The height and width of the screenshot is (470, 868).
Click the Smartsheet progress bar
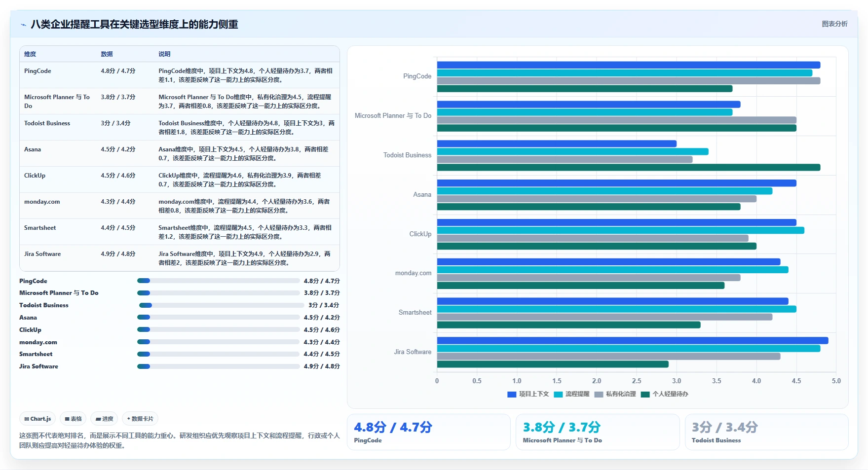coord(218,354)
